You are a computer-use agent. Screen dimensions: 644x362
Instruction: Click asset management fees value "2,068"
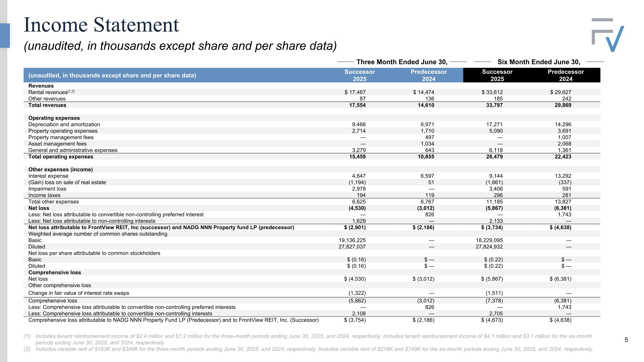[565, 144]
